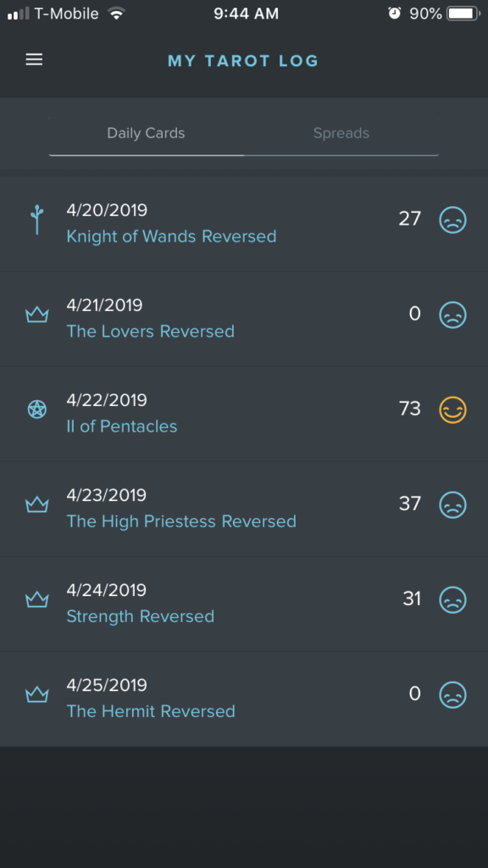Select the Daily Cards tab
The width and height of the screenshot is (488, 868).
[x=146, y=133]
